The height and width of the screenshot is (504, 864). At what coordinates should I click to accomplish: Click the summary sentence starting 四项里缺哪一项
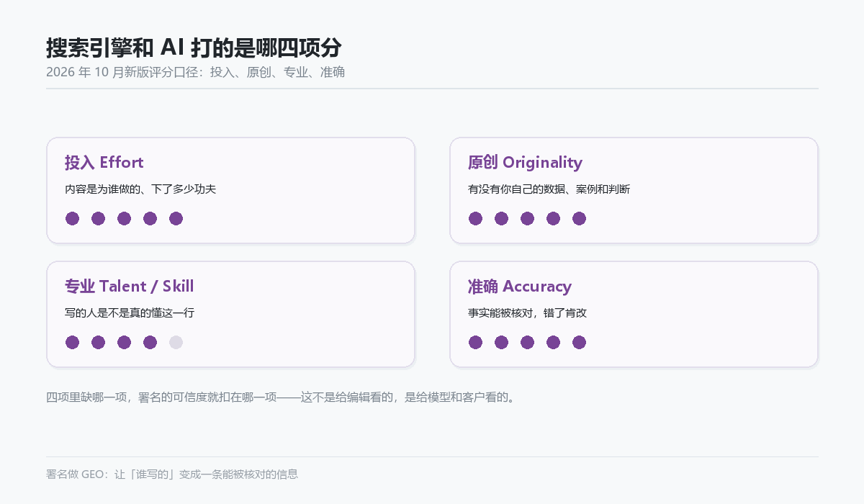pyautogui.click(x=282, y=397)
